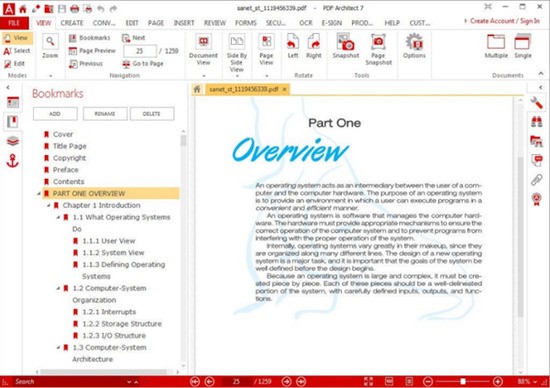Toggle View mode in Modes group
The height and width of the screenshot is (388, 550).
click(x=17, y=38)
